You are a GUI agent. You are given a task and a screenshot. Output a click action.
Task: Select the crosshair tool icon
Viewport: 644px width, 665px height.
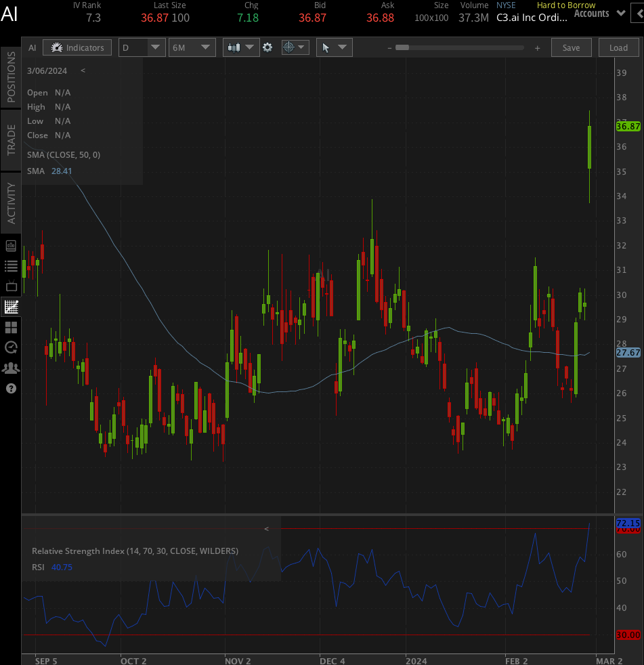tap(288, 47)
